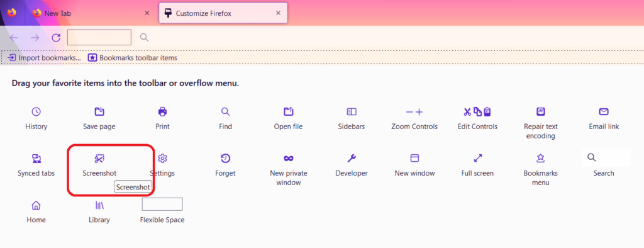Image resolution: width=644 pixels, height=248 pixels.
Task: Close the New Tab tab
Action: (147, 13)
